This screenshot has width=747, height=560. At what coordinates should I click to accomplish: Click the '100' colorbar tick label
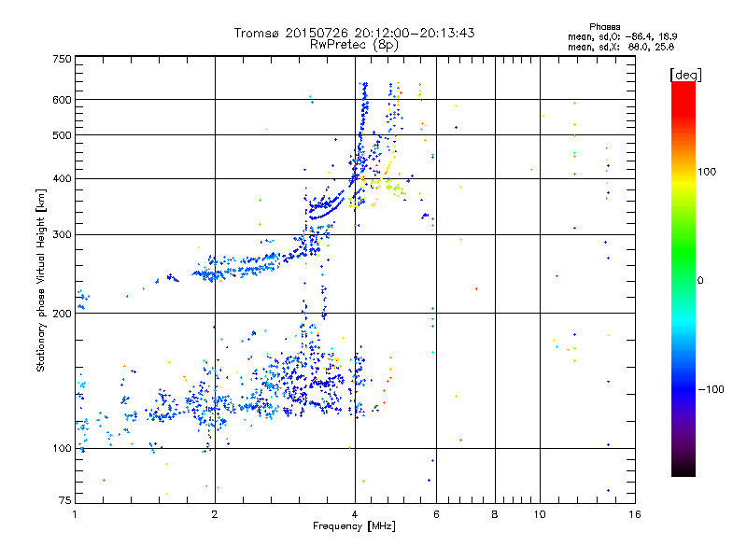(707, 172)
